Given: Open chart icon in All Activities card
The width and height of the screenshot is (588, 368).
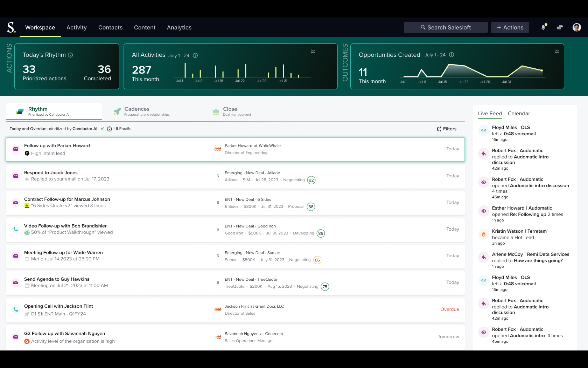Looking at the screenshot, I should click(x=313, y=51).
